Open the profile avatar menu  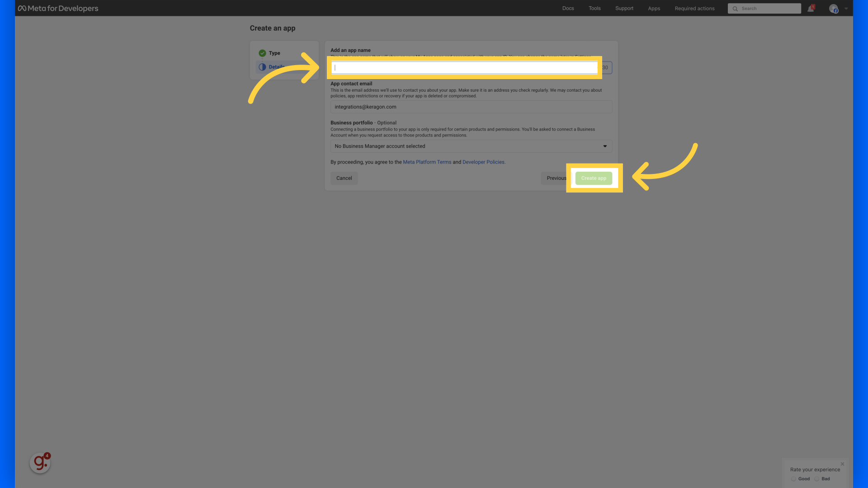coord(834,9)
